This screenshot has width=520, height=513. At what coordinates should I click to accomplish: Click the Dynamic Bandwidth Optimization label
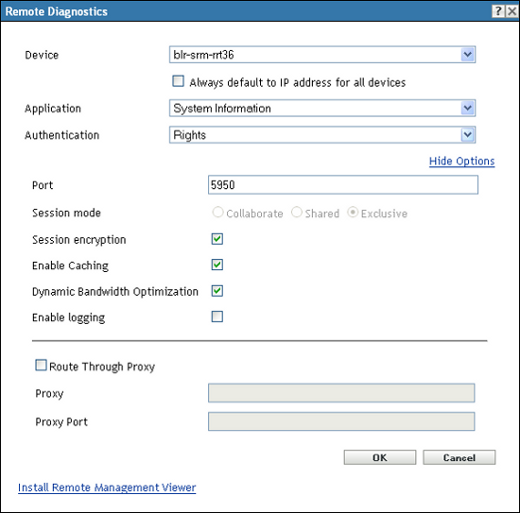115,292
